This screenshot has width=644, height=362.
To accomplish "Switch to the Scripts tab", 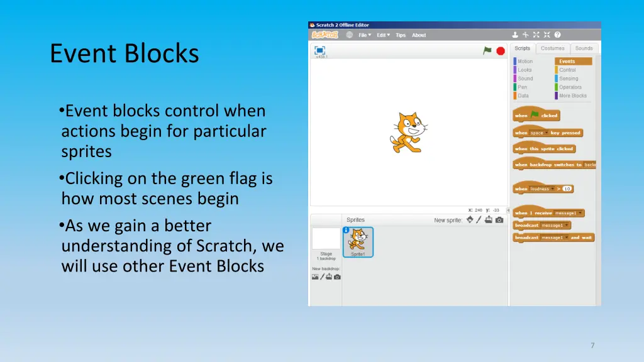I will click(523, 48).
